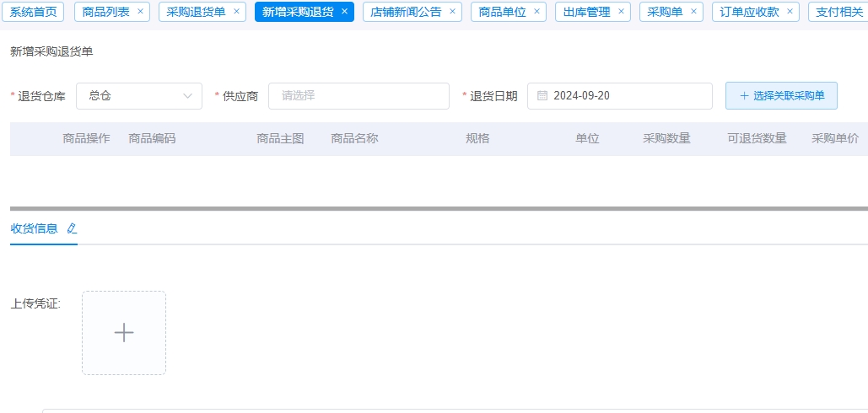Click the 选择关联采购单 button
This screenshot has height=413, width=868.
[x=781, y=96]
